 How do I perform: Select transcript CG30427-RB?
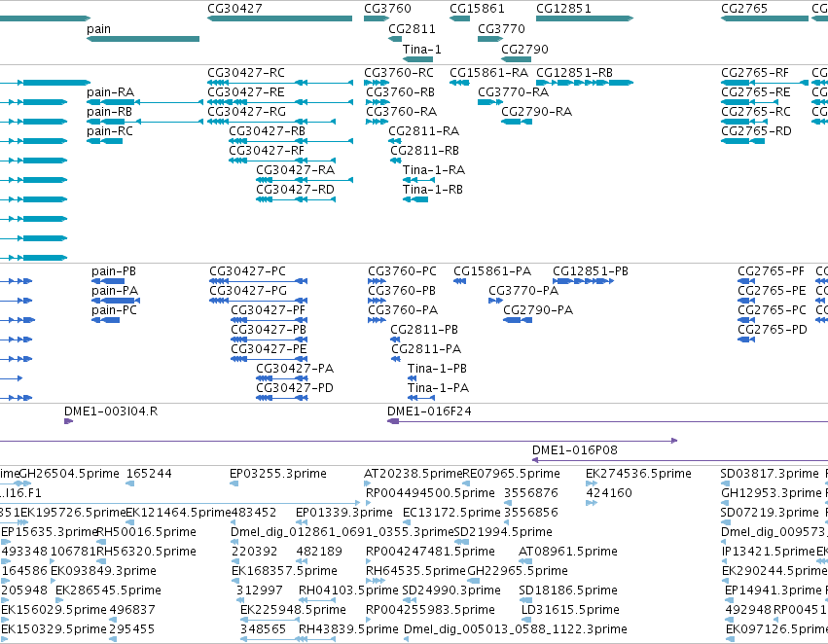[268, 131]
